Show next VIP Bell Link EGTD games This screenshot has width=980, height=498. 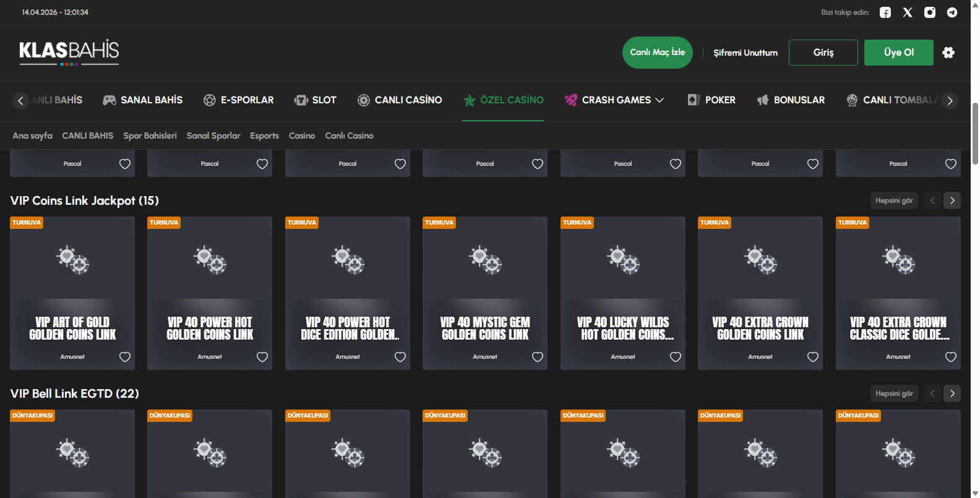pos(952,393)
